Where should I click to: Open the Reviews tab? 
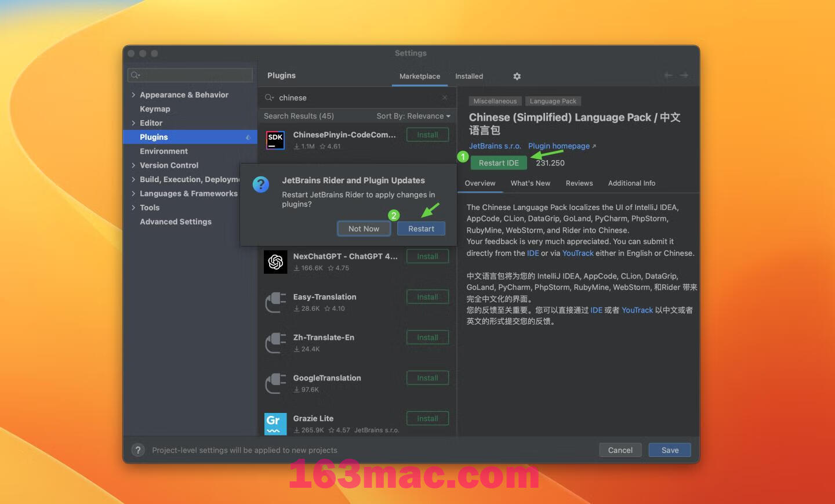(579, 183)
